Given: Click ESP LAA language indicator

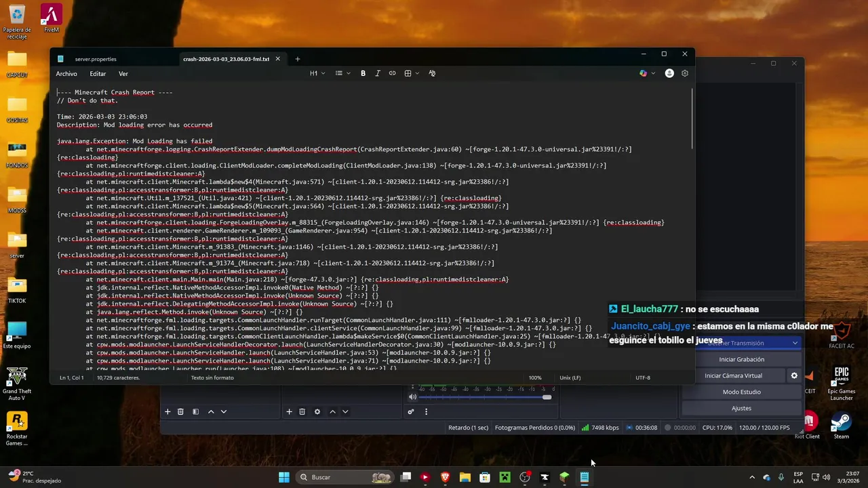Looking at the screenshot, I should pos(798,477).
